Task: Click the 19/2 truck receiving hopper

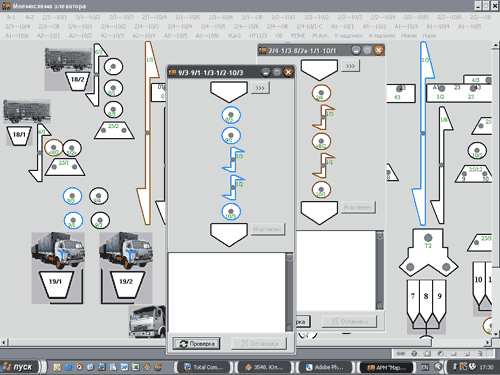Action: [x=126, y=284]
